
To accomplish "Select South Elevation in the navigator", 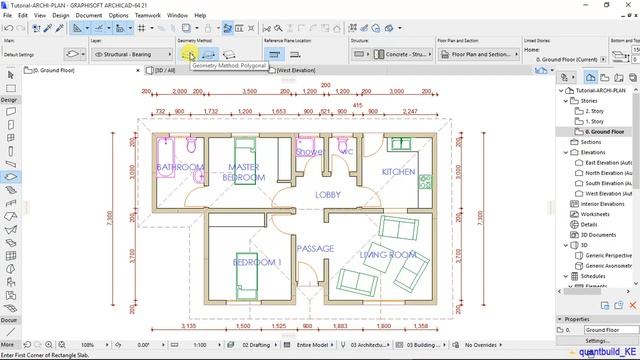I will (x=608, y=183).
